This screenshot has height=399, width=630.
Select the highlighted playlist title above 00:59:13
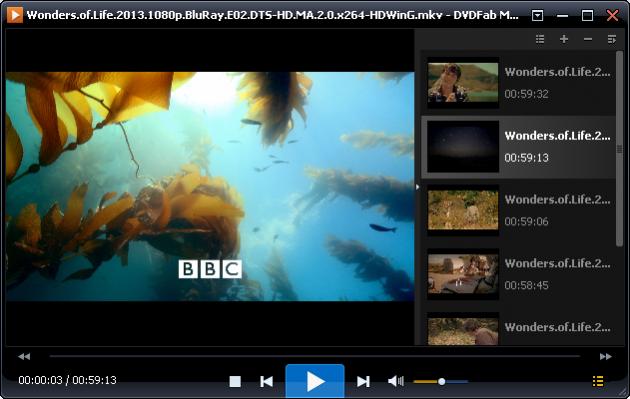tap(558, 136)
